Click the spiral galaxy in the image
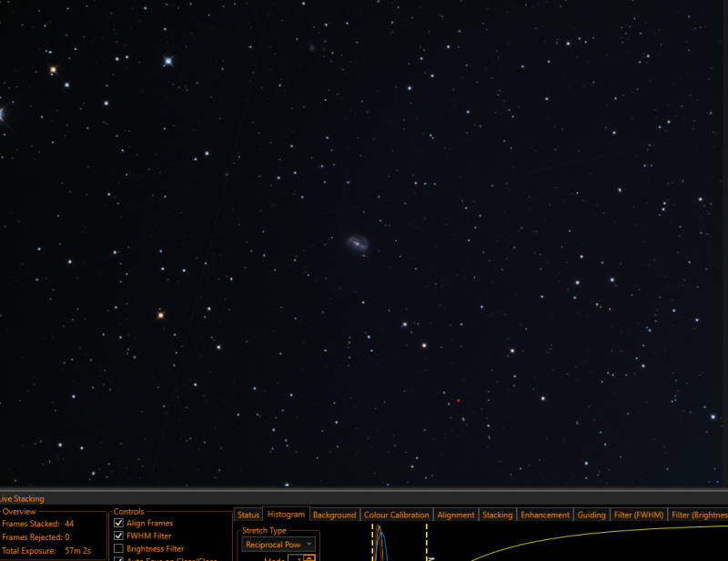728x561 pixels. coord(357,243)
